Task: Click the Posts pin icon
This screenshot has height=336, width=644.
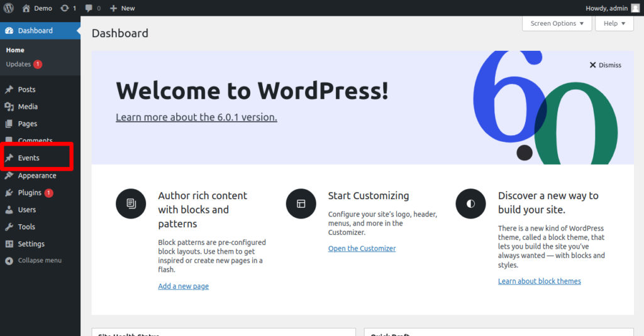Action: point(9,89)
